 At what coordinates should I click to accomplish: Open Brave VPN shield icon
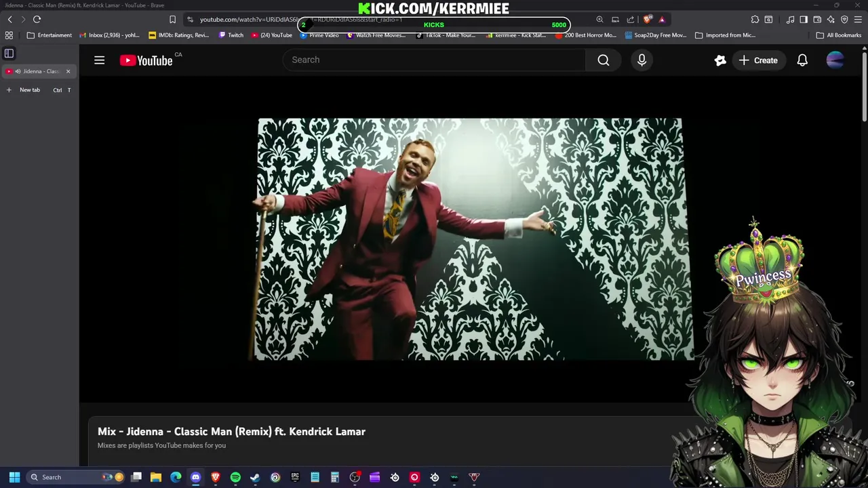coord(844,20)
